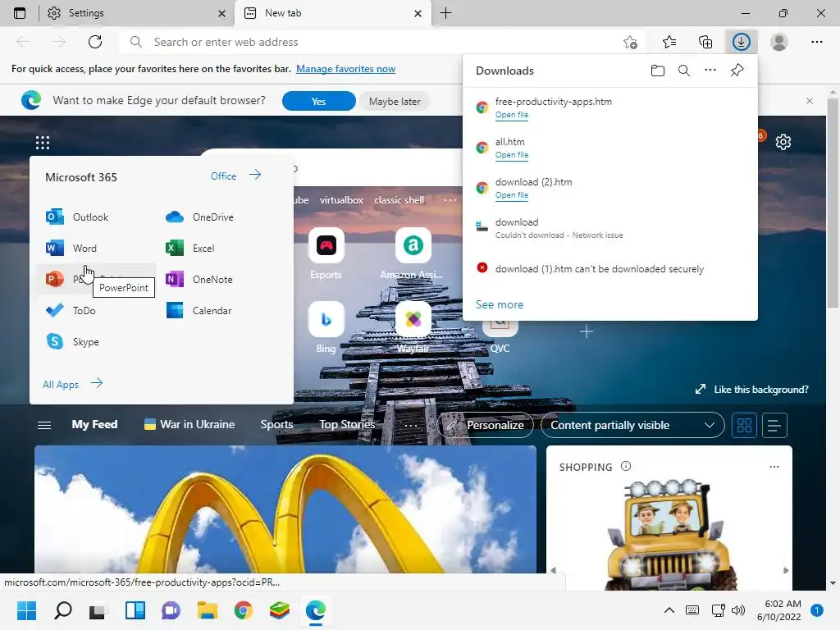The image size is (840, 630).
Task: Open Manage favorites now link
Action: (x=345, y=69)
